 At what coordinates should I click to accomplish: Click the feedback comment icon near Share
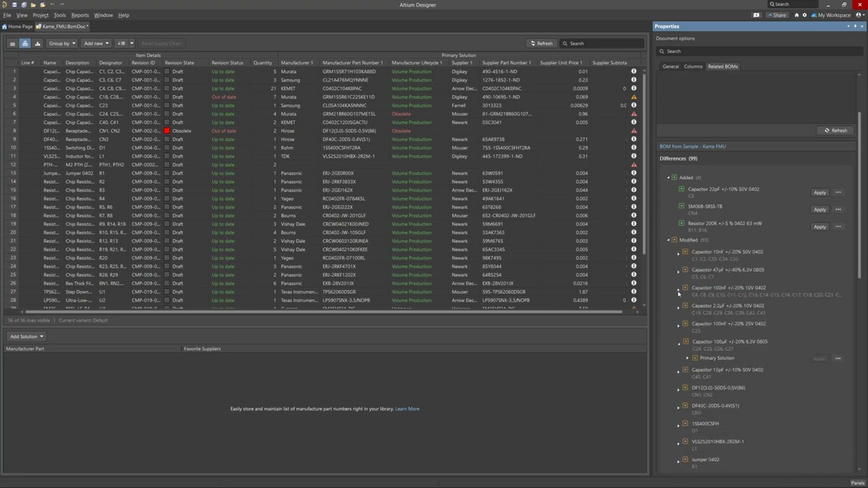pos(756,15)
